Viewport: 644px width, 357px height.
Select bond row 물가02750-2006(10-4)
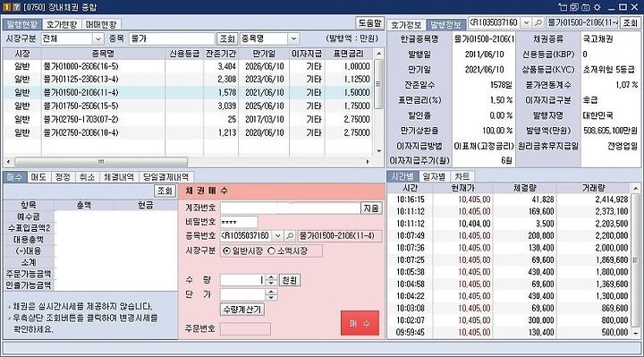pyautogui.click(x=188, y=132)
